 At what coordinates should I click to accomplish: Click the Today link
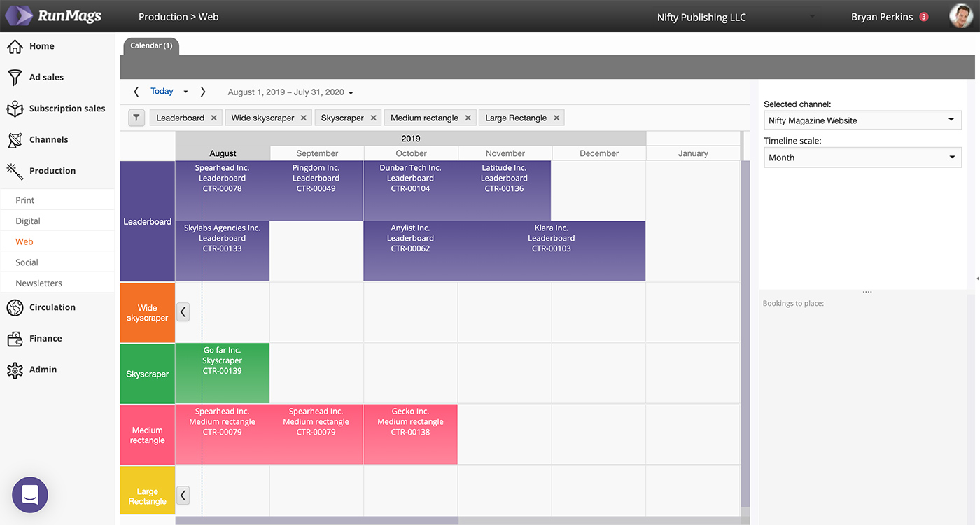162,92
